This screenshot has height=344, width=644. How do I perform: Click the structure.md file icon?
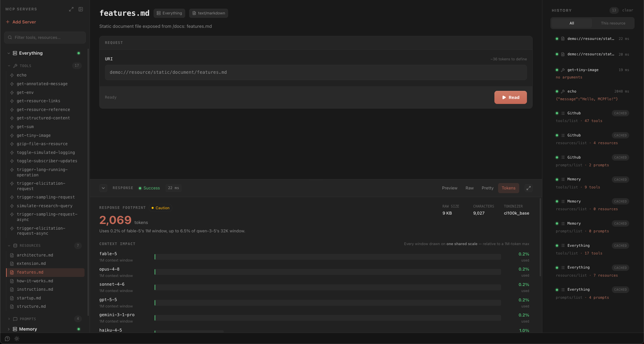[12, 307]
